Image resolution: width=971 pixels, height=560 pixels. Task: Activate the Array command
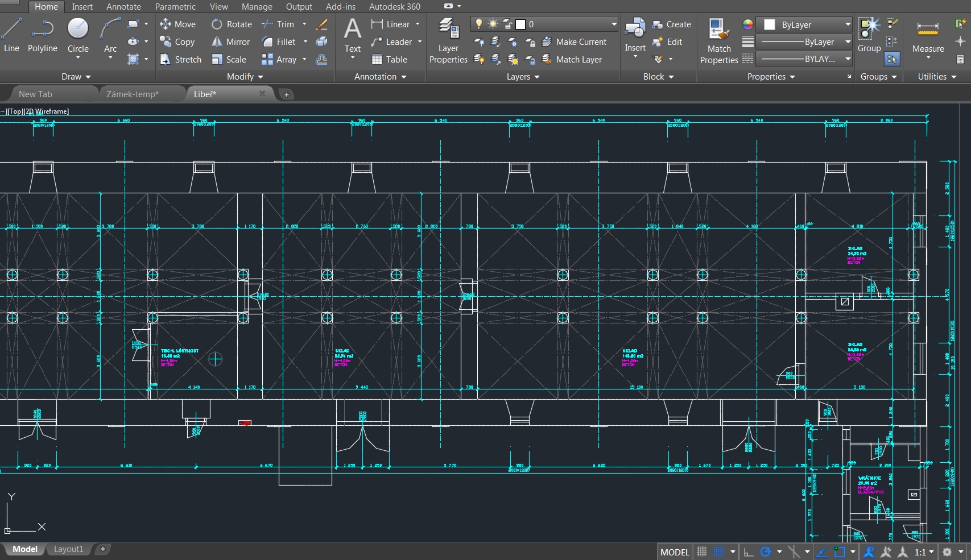point(279,59)
